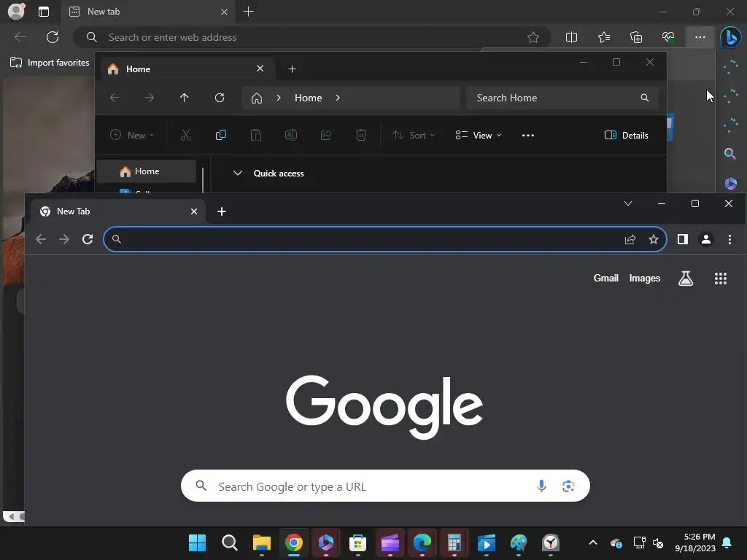Open Sort dropdown in File Explorer
747x560 pixels.
click(x=414, y=135)
